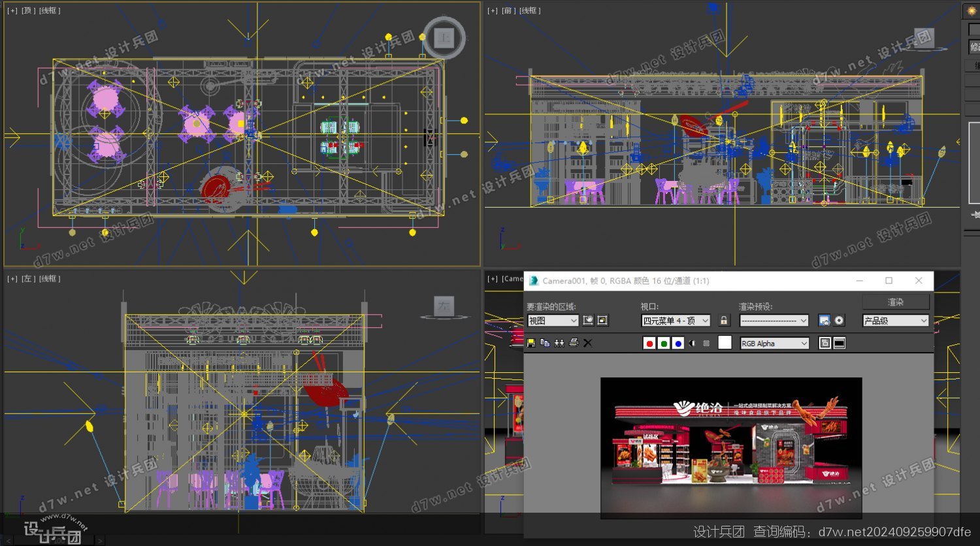This screenshot has height=546, width=980.
Task: Toggle the green channel display
Action: point(664,344)
